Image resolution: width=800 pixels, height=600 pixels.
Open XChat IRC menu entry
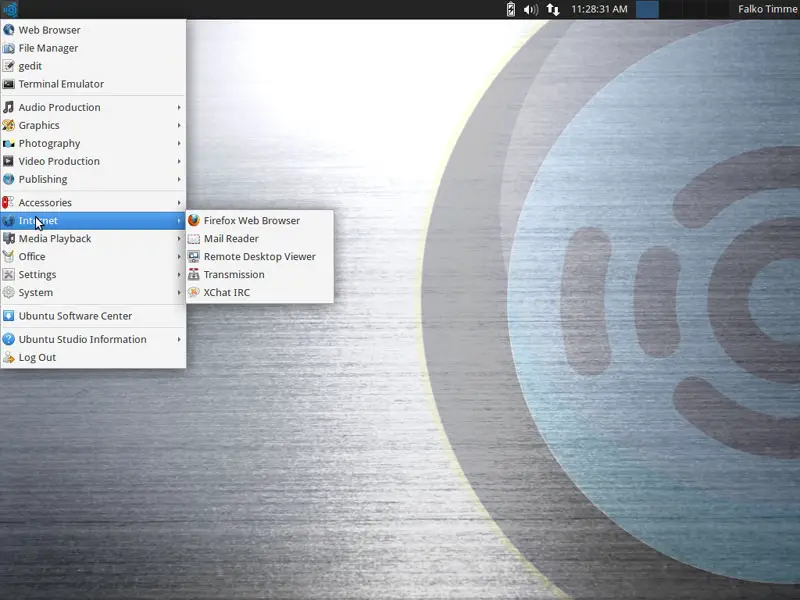260,292
